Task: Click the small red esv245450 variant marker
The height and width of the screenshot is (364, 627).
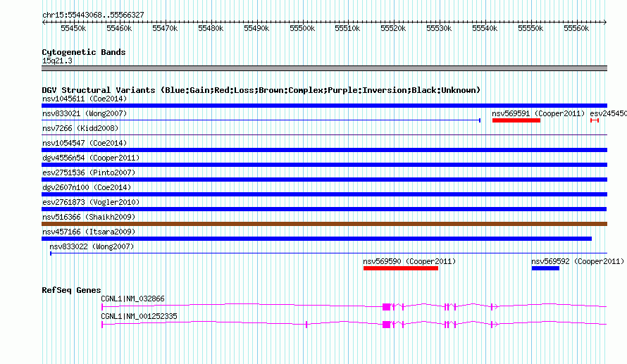Action: [x=595, y=120]
